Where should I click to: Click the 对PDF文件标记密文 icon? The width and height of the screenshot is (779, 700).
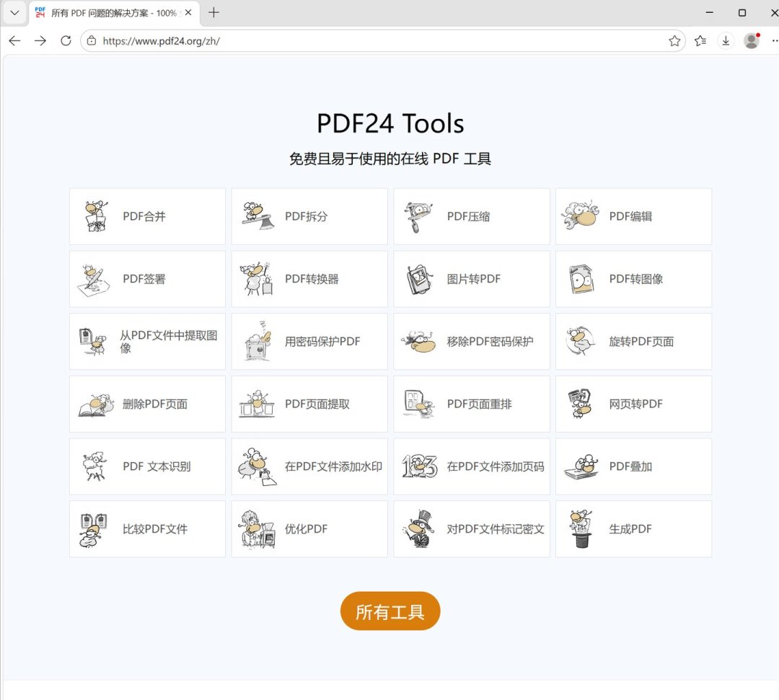[420, 528]
